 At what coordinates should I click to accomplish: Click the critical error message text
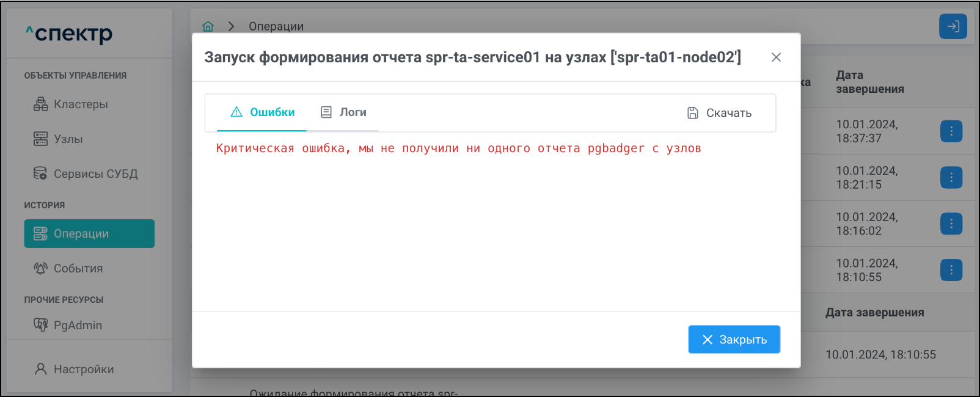(x=459, y=148)
